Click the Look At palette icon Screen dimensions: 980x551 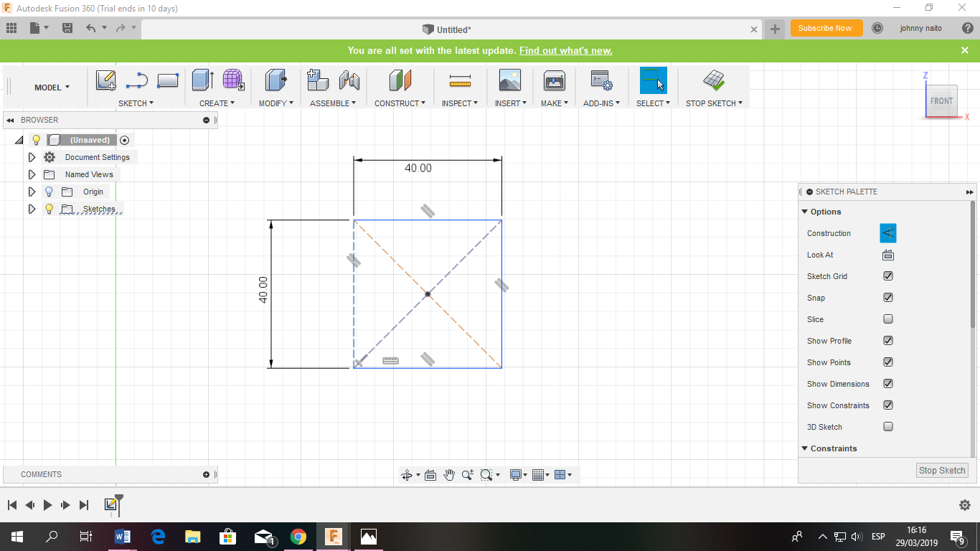coord(887,255)
